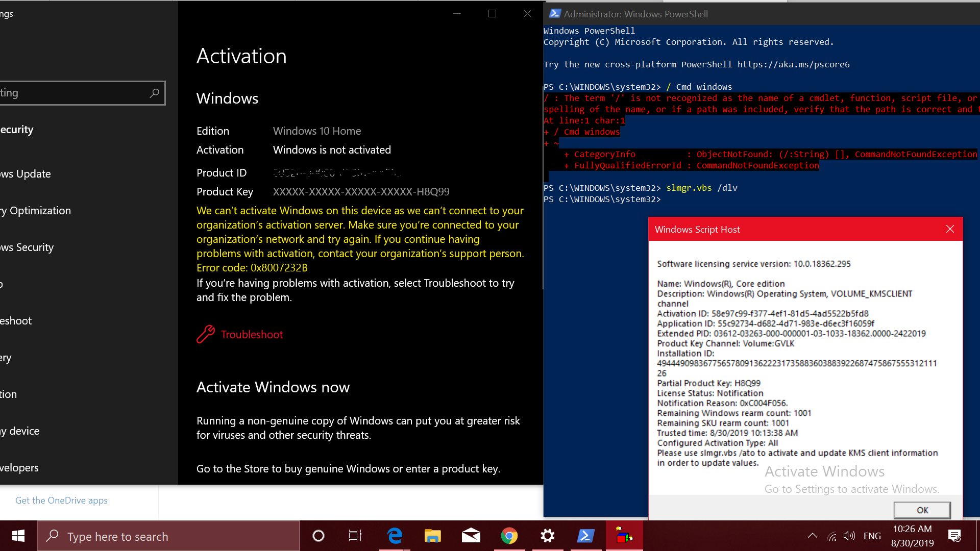This screenshot has height=551, width=980.
Task: Select Windows Security in Settings sidebar
Action: coord(28,247)
